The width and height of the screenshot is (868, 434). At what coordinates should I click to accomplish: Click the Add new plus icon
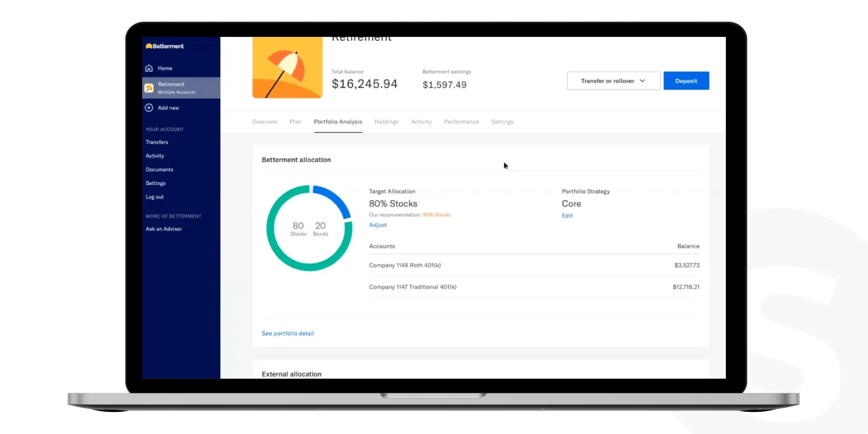pyautogui.click(x=149, y=107)
